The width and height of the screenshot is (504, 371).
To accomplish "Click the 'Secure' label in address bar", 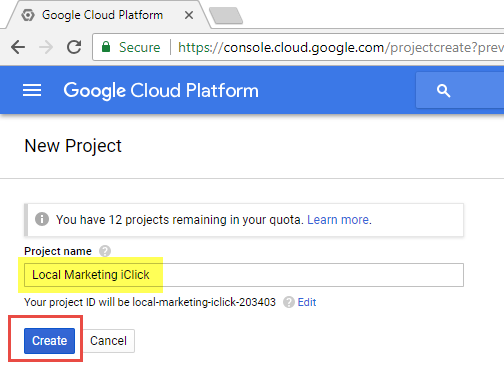I will coord(140,47).
